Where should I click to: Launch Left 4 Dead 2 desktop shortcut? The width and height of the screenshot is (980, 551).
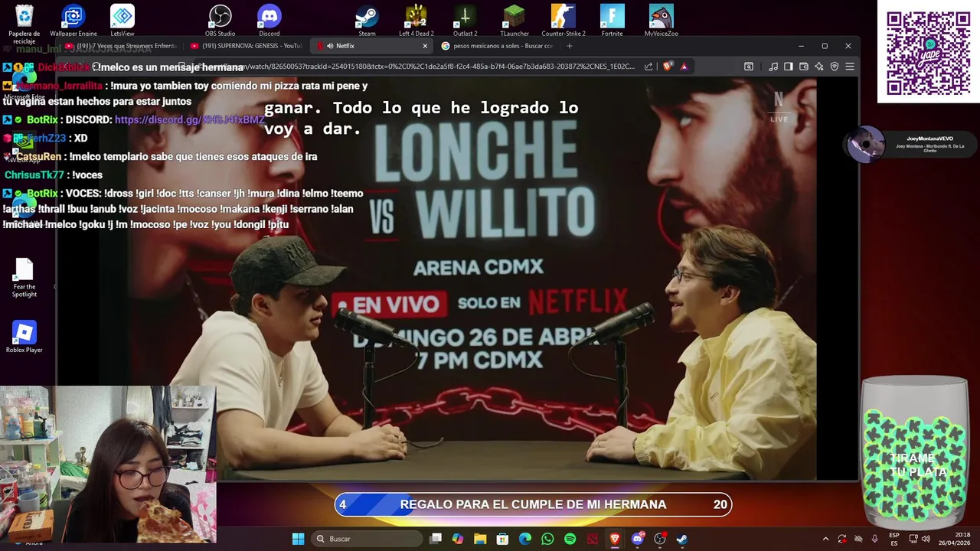point(416,21)
